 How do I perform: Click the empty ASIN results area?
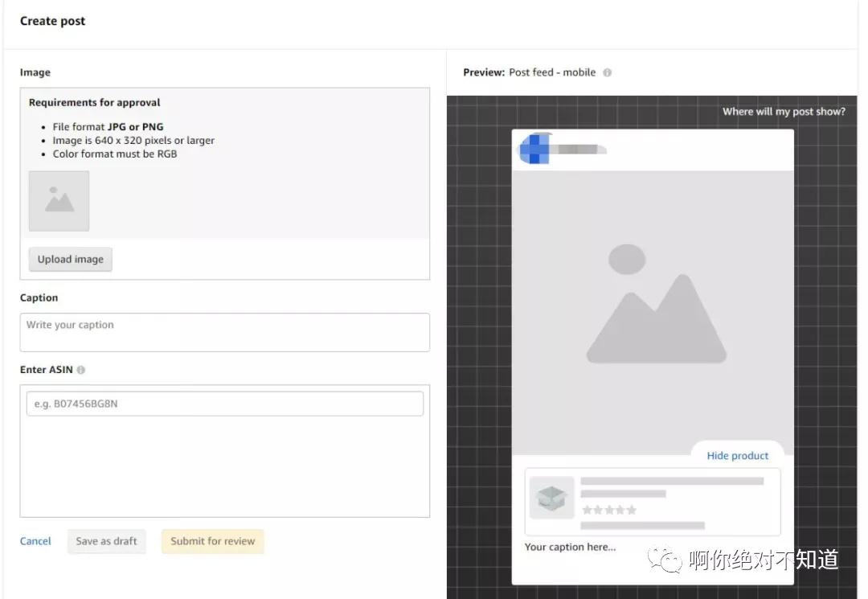(224, 466)
